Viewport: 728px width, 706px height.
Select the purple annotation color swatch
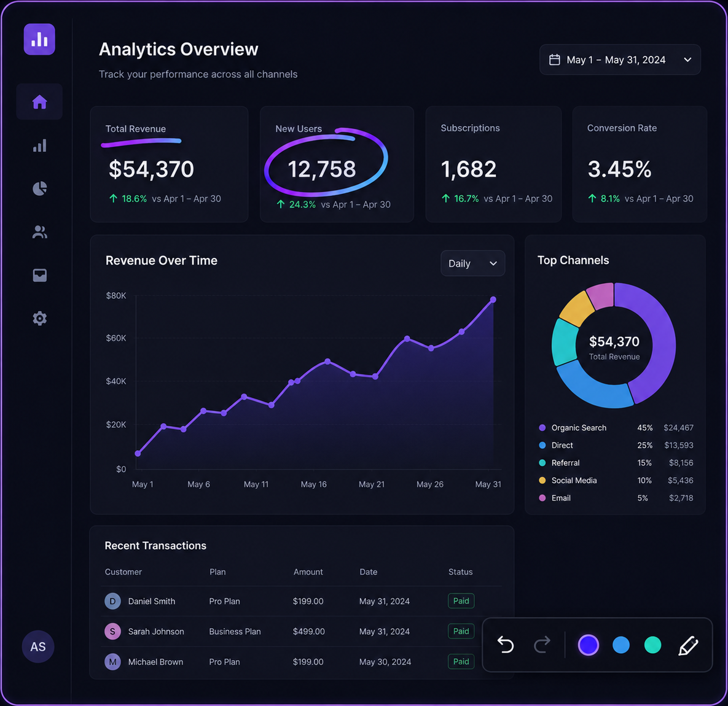point(589,645)
